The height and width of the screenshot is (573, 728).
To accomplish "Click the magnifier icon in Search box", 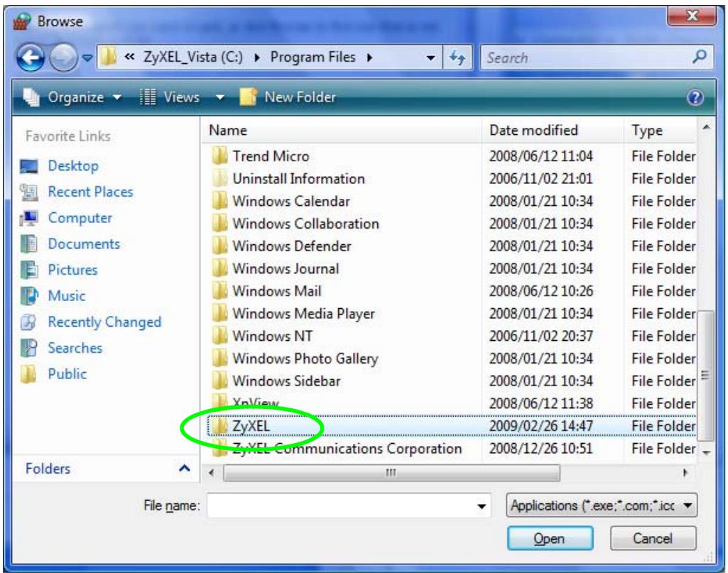I will 701,58.
